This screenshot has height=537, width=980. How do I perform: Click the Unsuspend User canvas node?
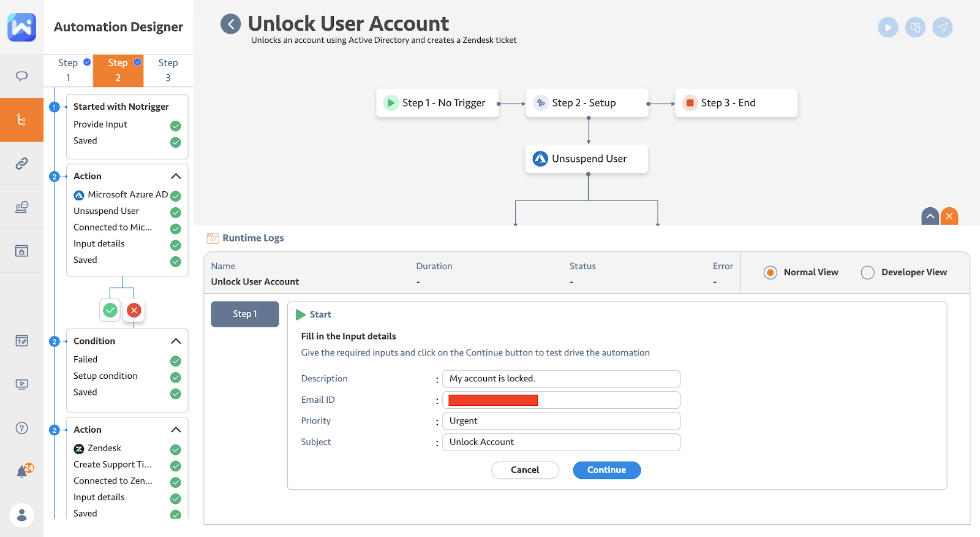point(587,159)
